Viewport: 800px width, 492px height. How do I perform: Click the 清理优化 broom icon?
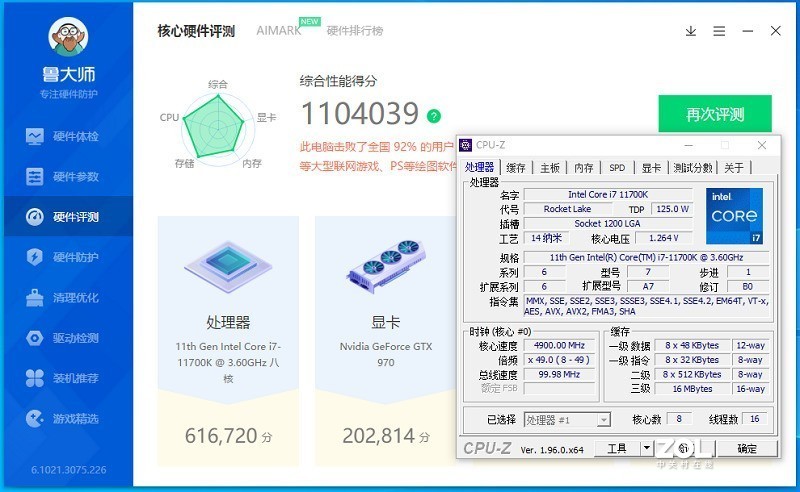[x=35, y=297]
